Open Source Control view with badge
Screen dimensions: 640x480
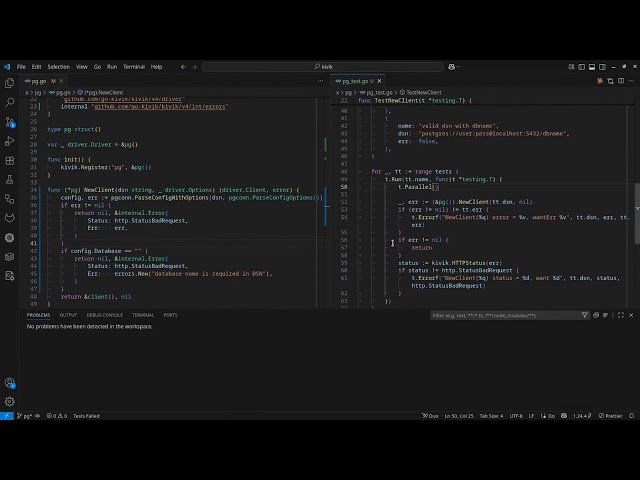pos(9,122)
